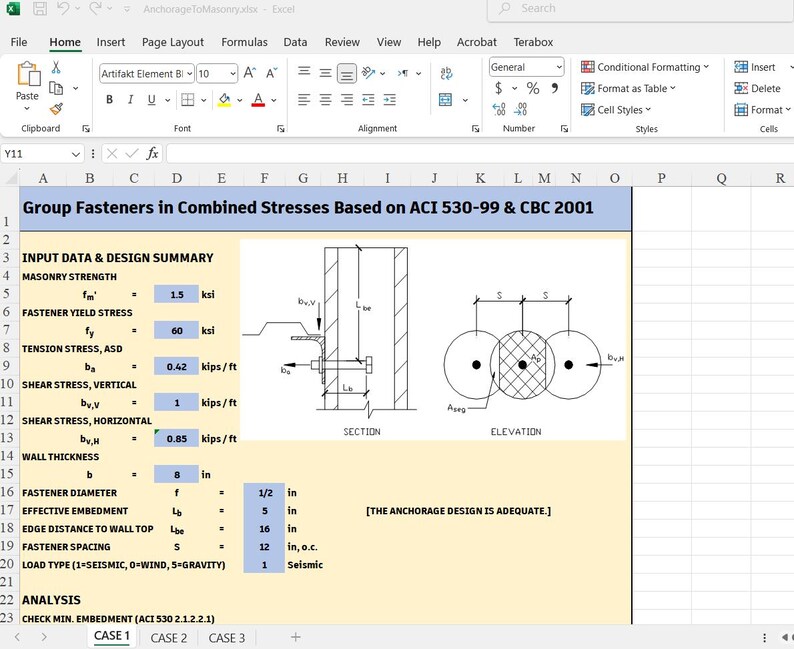Viewport: 794px width, 649px height.
Task: Open Font dialog launcher
Action: [x=281, y=129]
